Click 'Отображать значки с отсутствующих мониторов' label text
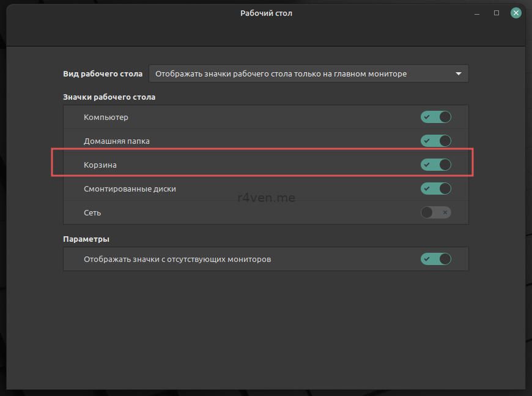Image resolution: width=532 pixels, height=396 pixels. coord(177,259)
